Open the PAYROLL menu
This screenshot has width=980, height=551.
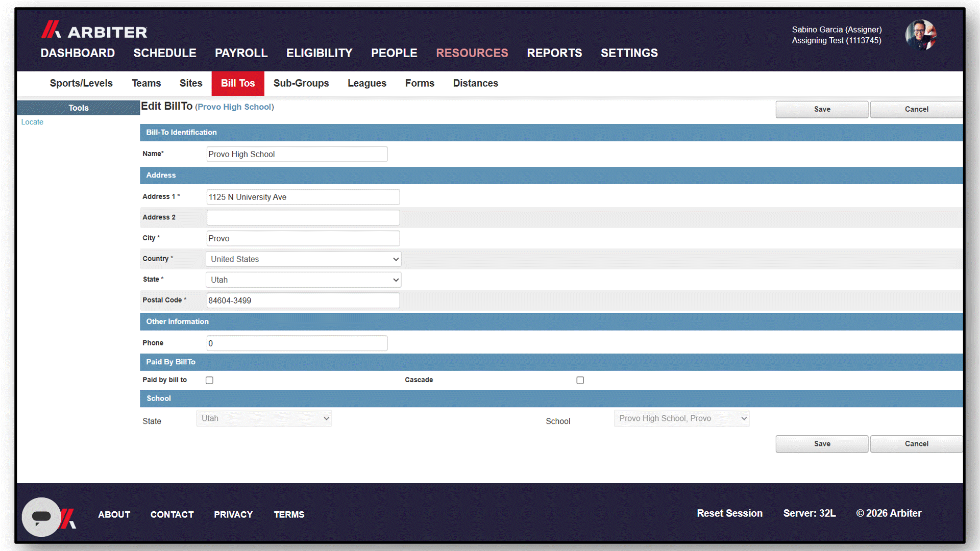point(241,53)
